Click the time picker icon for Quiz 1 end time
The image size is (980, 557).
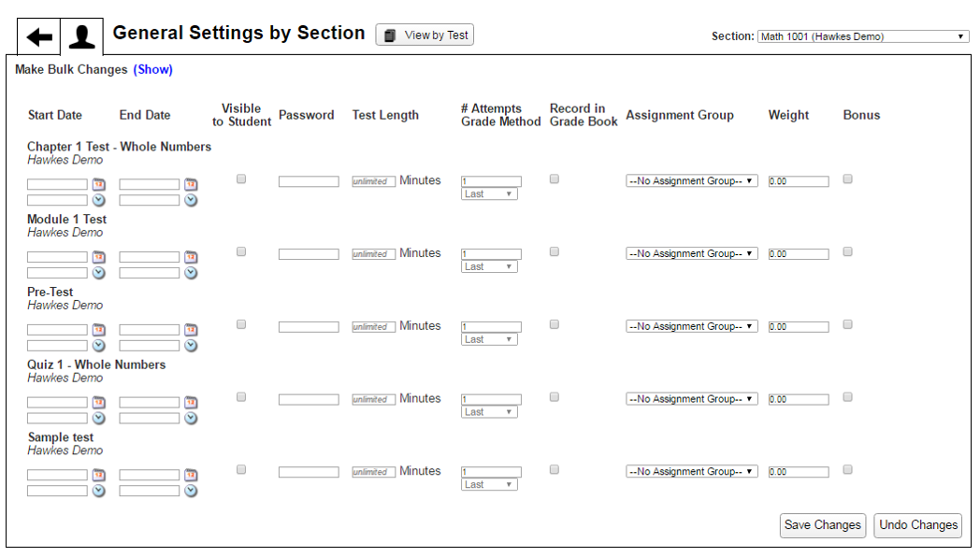click(190, 418)
